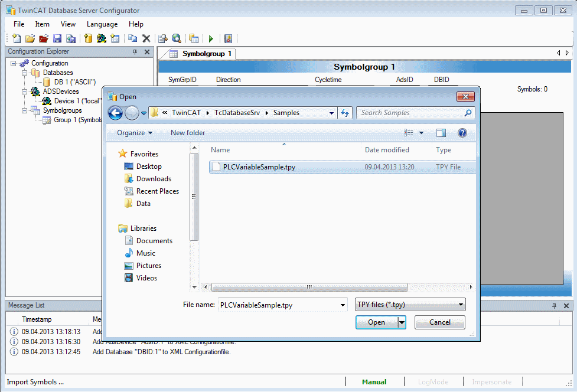This screenshot has height=392, width=577.
Task: Click the Delete X toolbar icon
Action: [146, 38]
